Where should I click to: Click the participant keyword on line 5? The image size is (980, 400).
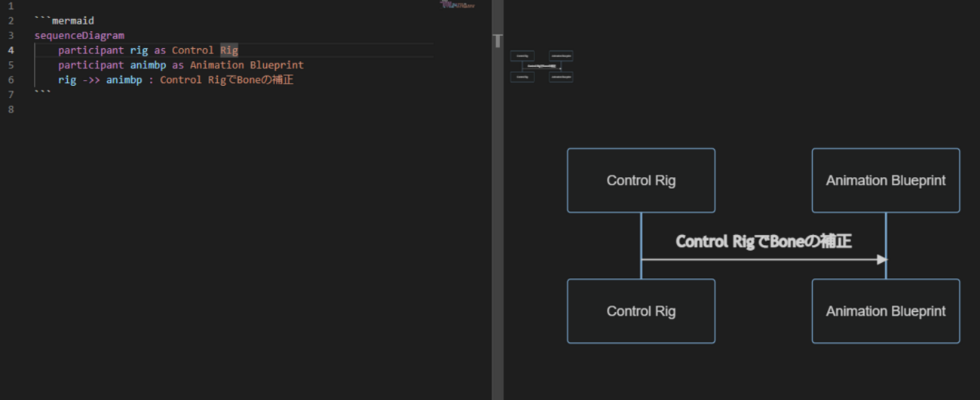(x=90, y=66)
